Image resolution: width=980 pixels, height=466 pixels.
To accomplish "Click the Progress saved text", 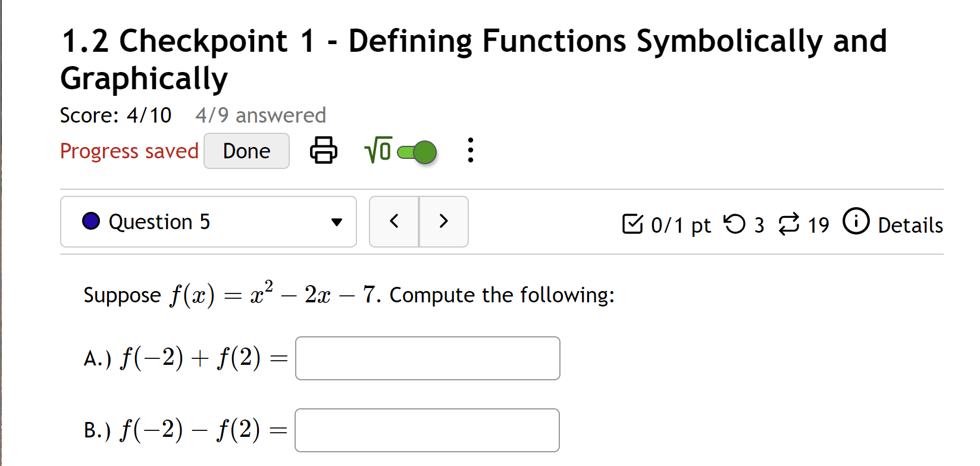I will click(x=129, y=151).
